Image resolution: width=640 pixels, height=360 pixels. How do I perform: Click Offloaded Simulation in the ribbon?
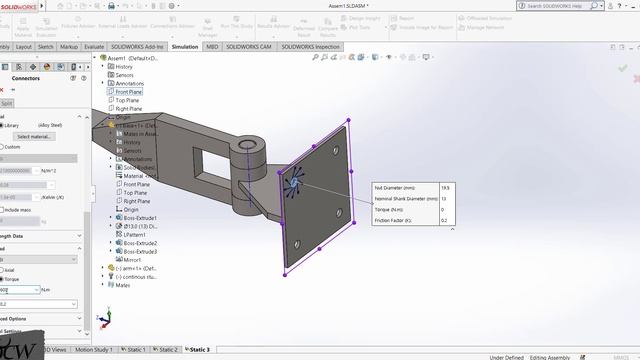(x=485, y=18)
